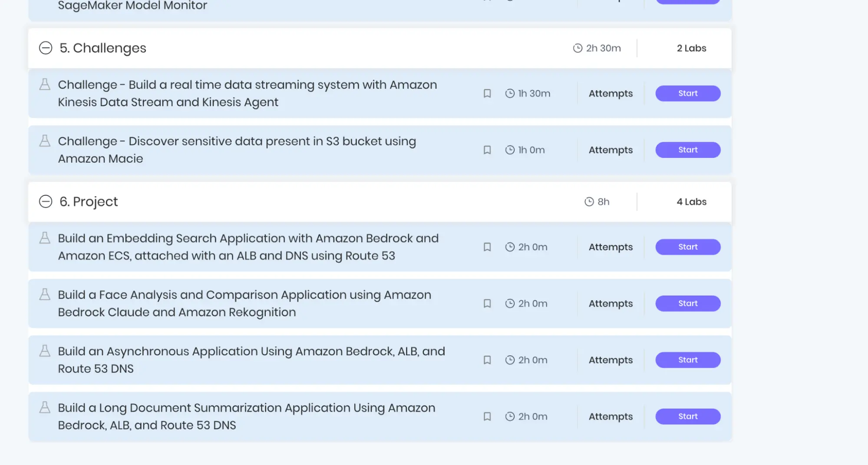Bookmark the Face Analysis and Comparison lab
Viewport: 868px width, 465px height.
tap(487, 303)
